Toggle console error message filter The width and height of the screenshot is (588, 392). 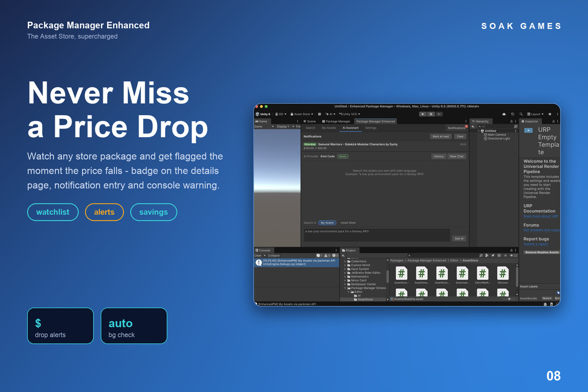(x=335, y=255)
